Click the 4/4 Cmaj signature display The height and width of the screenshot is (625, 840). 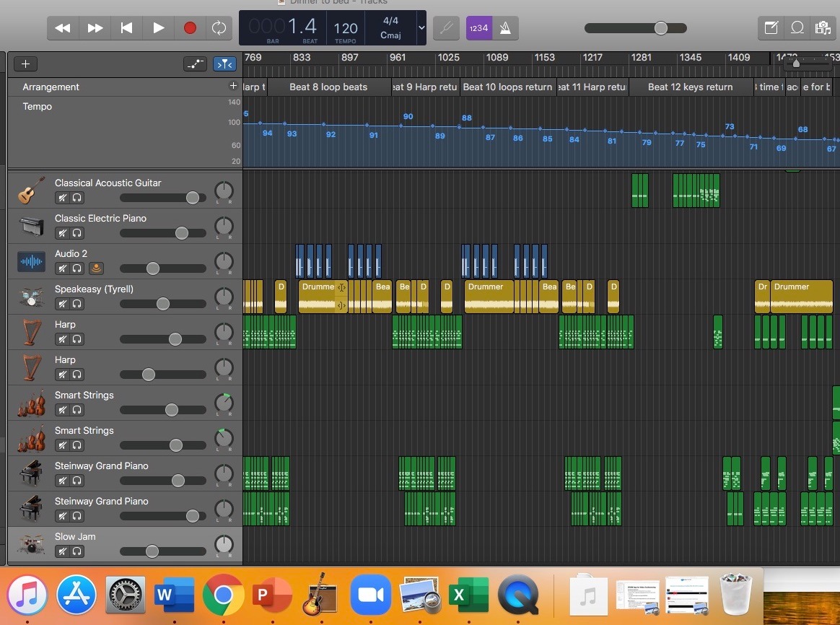(390, 28)
